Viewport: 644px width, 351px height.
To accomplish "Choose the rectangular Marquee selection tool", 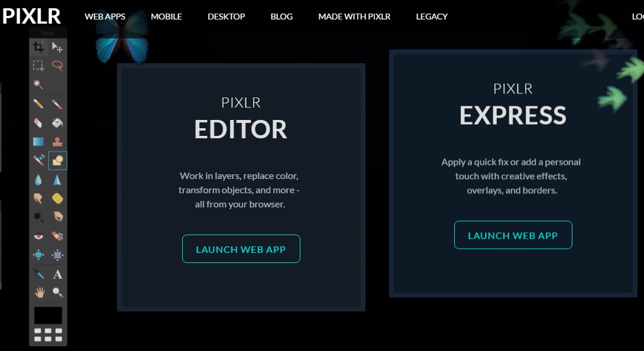I will click(38, 65).
